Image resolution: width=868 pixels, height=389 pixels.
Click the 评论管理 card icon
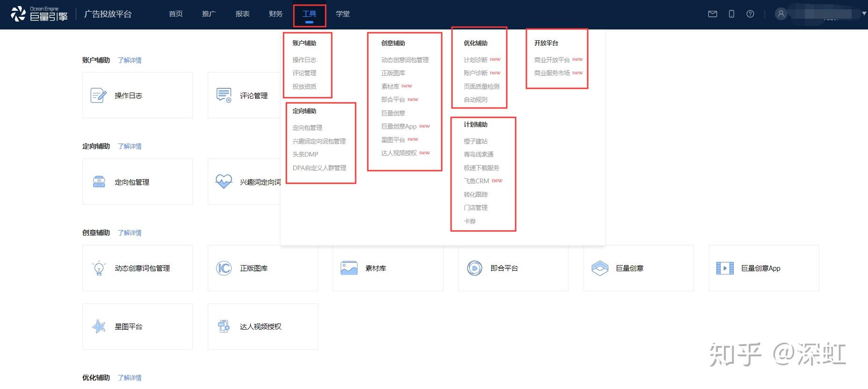tap(224, 95)
